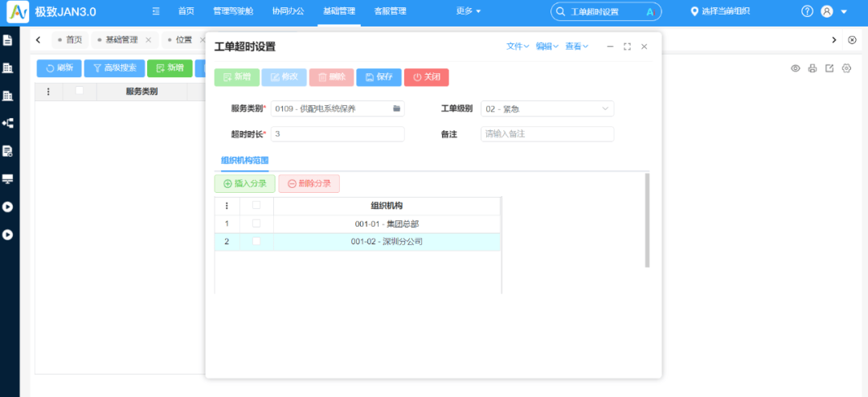Screen dimensions: 868x397
Task: Switch to 客服管理 top menu
Action: point(390,11)
